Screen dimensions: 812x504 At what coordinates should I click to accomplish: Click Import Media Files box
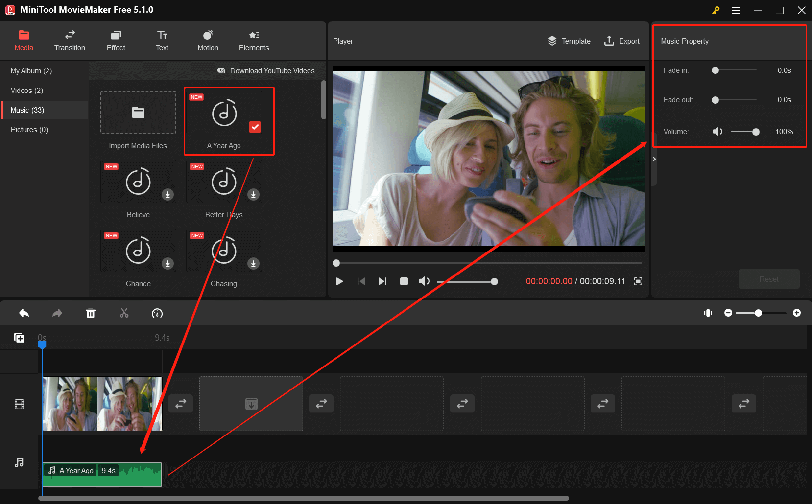(x=138, y=113)
